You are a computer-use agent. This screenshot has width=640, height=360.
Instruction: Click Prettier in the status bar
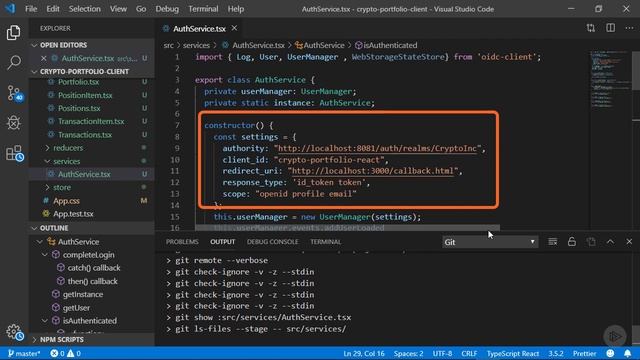pyautogui.click(x=584, y=353)
